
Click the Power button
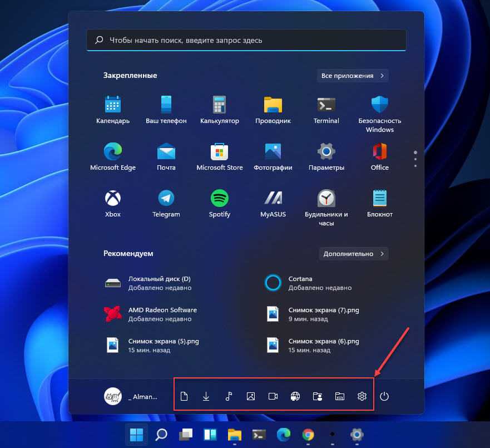point(384,396)
